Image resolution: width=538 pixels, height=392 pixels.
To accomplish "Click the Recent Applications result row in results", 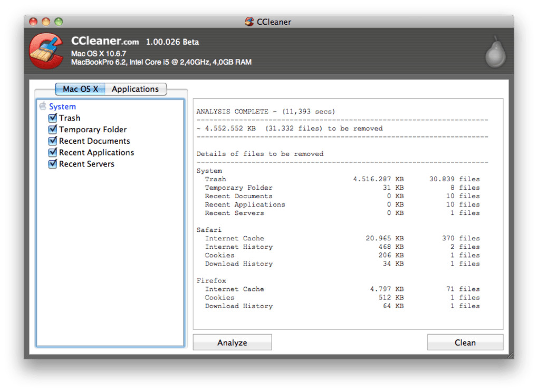I will 342,204.
